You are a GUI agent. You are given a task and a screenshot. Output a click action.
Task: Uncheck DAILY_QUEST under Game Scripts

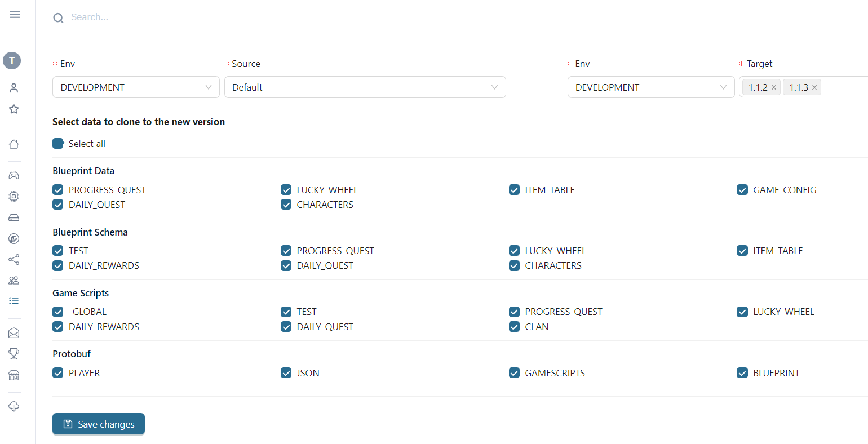286,327
